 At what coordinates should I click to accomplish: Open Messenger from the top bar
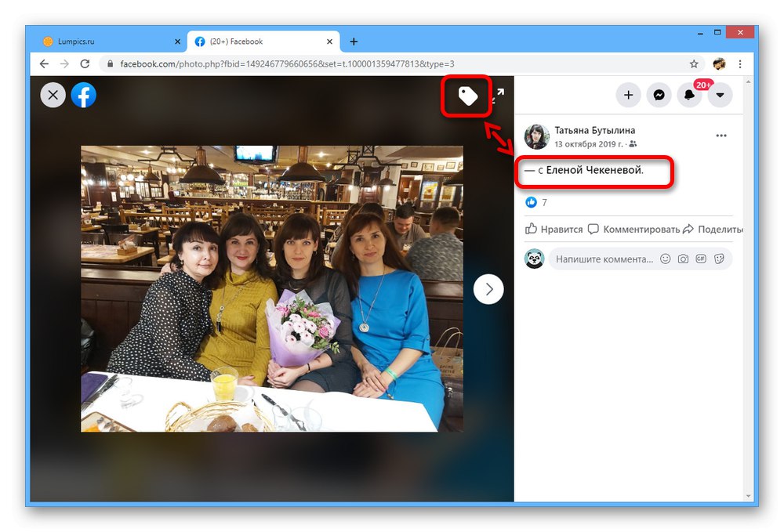tap(659, 95)
